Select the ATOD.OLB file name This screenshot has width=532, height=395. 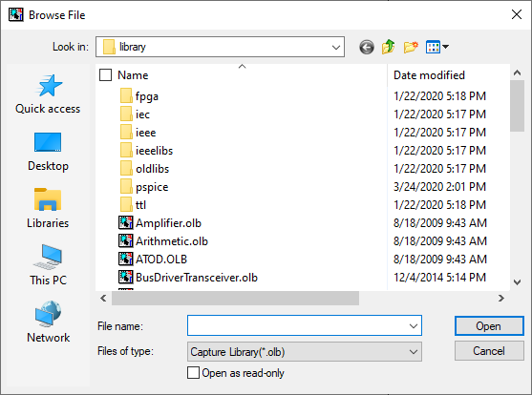pyautogui.click(x=161, y=260)
